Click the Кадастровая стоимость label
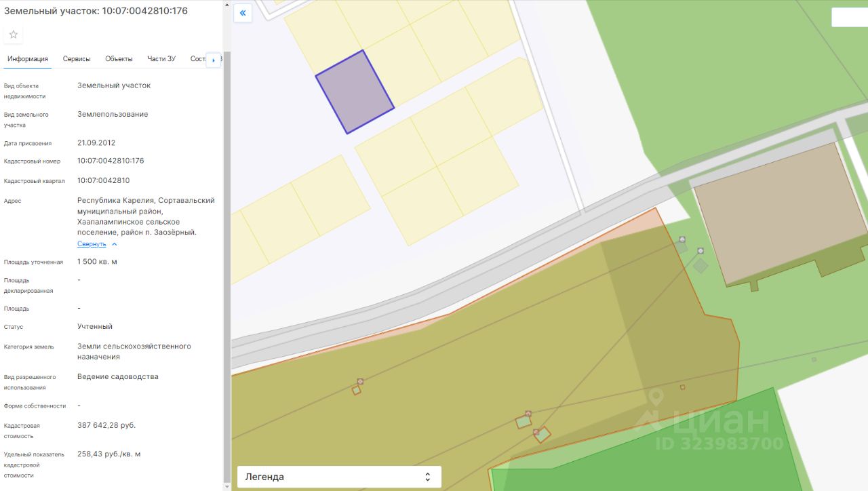Image resolution: width=868 pixels, height=491 pixels. pos(22,431)
